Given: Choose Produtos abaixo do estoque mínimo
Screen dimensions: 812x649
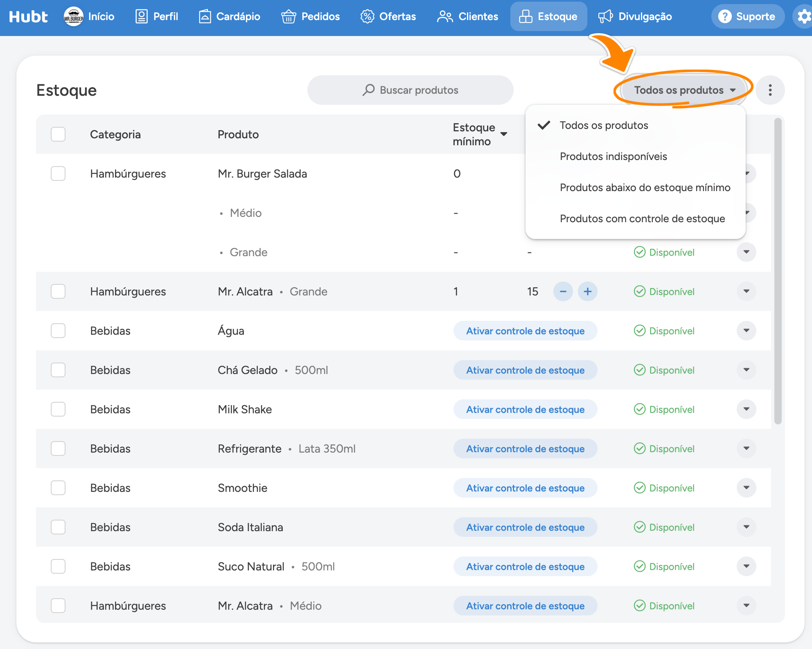Looking at the screenshot, I should point(635,187).
